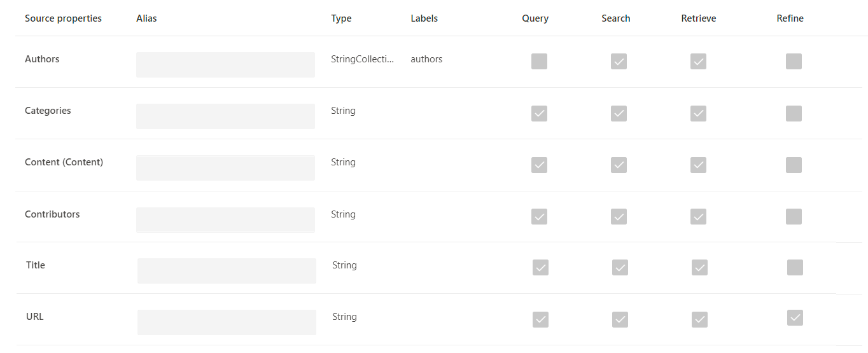
Task: Check the Refine box for Title
Action: 795,267
